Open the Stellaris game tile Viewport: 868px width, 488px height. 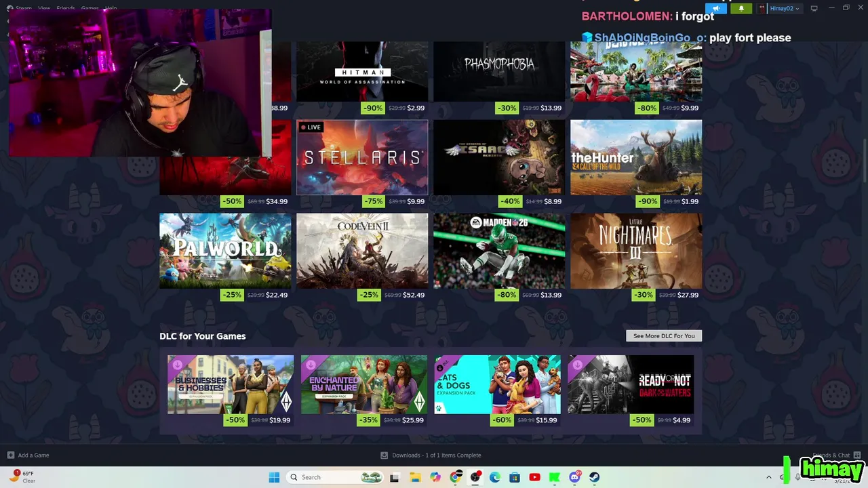pos(362,158)
